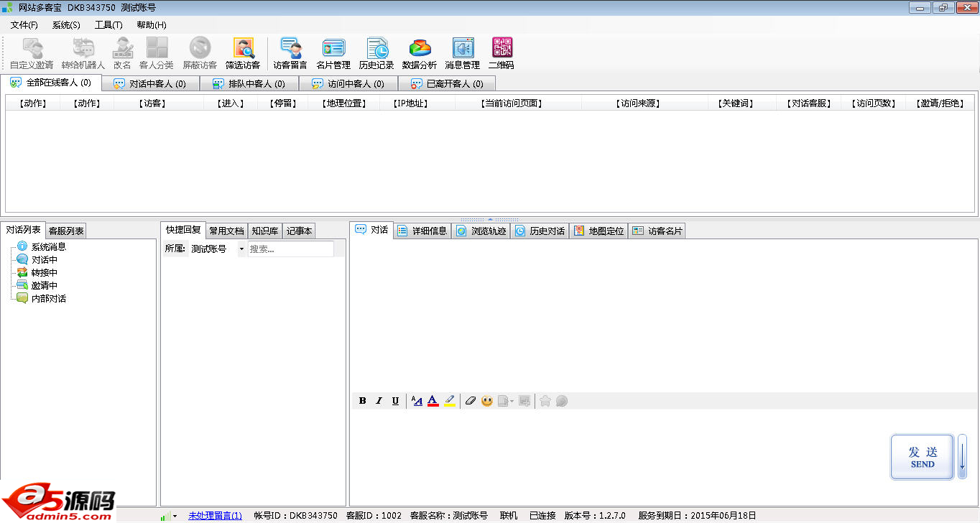The image size is (980, 523).
Task: Open the 未处理留言(1) link
Action: (x=215, y=516)
